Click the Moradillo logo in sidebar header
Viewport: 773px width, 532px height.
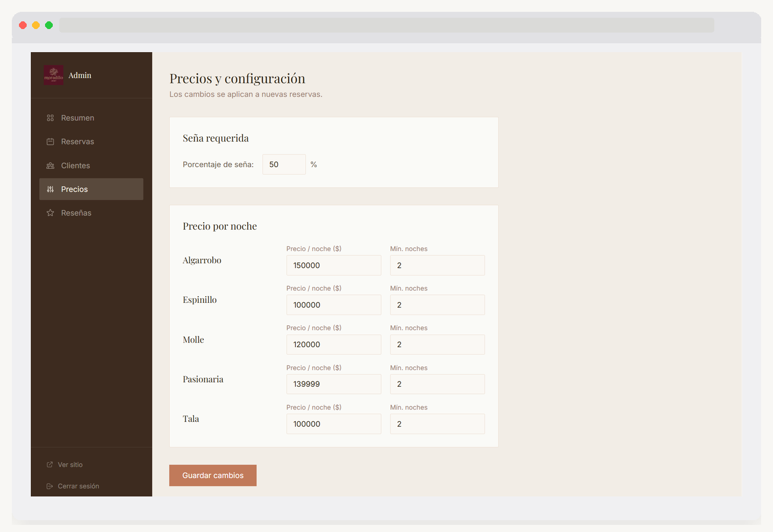pos(53,75)
